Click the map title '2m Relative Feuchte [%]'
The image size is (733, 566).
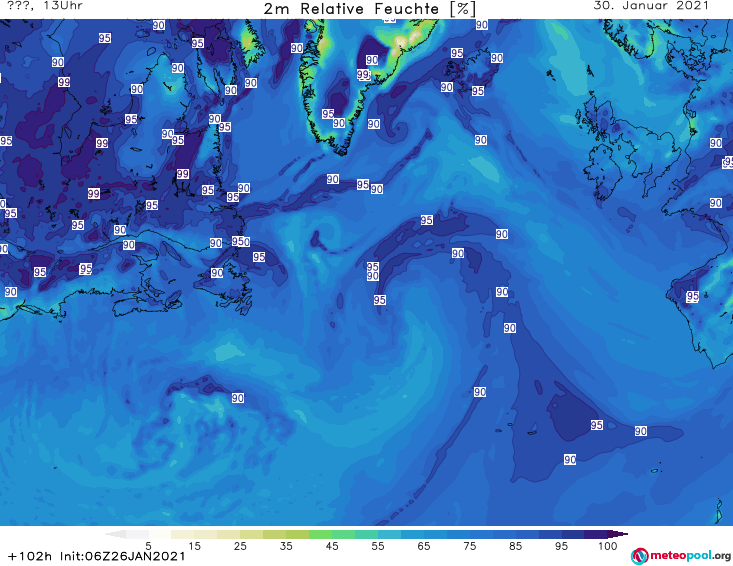click(x=369, y=9)
